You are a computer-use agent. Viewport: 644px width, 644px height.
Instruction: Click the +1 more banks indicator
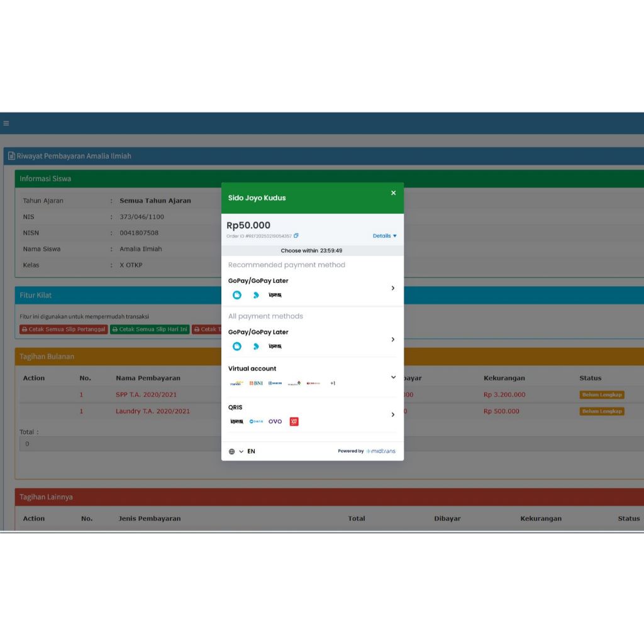[333, 383]
